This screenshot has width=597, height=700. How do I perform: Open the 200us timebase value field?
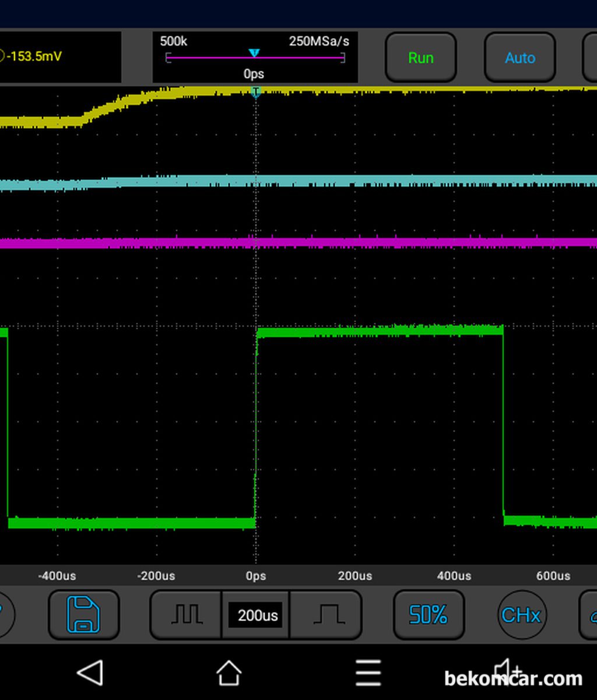tap(255, 615)
